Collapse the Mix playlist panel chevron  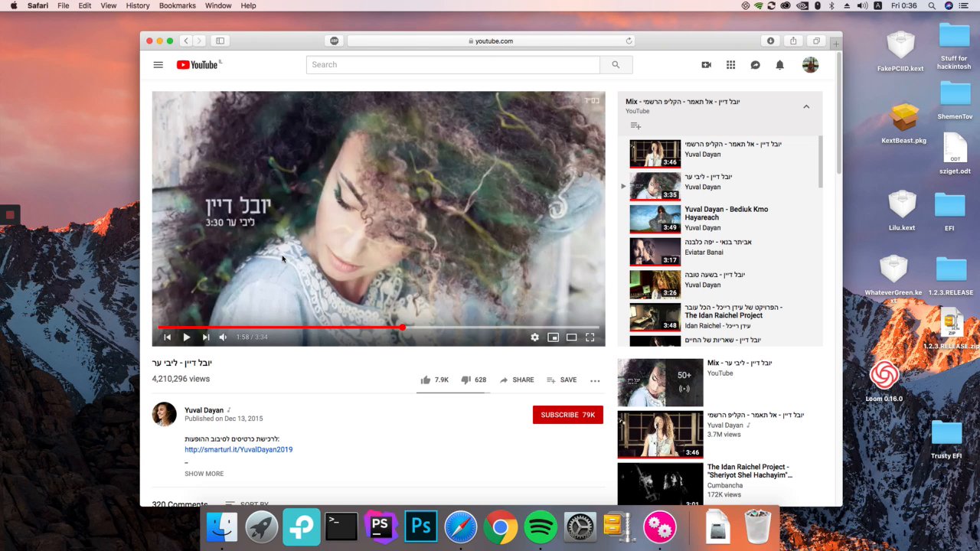805,106
